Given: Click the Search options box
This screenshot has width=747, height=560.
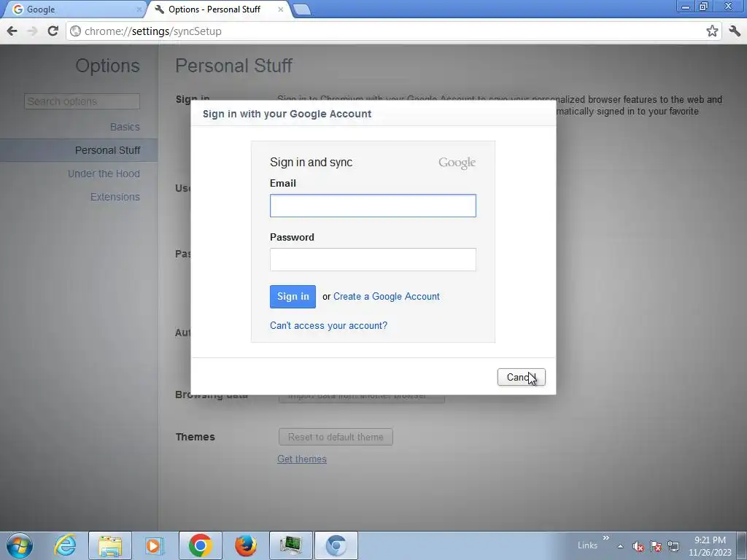Looking at the screenshot, I should pyautogui.click(x=82, y=101).
